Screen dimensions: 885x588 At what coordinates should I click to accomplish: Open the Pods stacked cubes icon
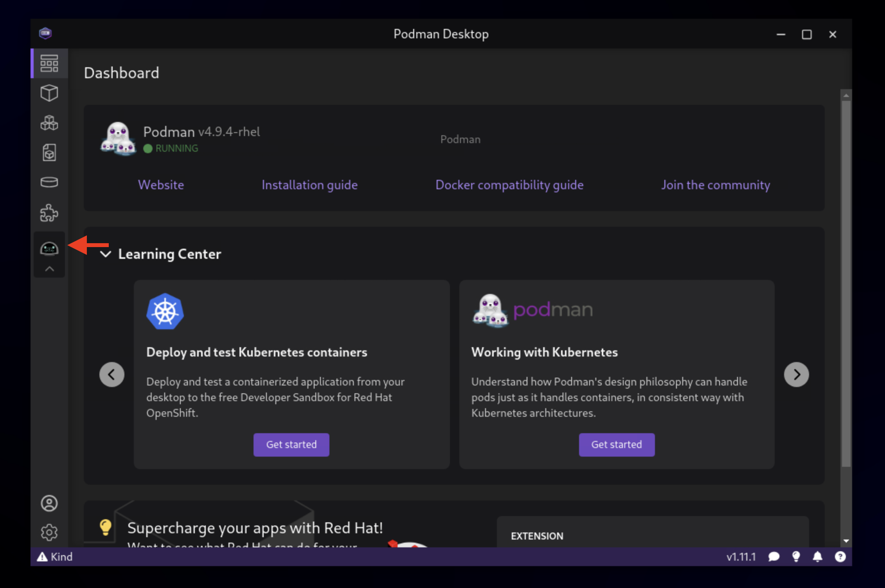click(x=49, y=123)
